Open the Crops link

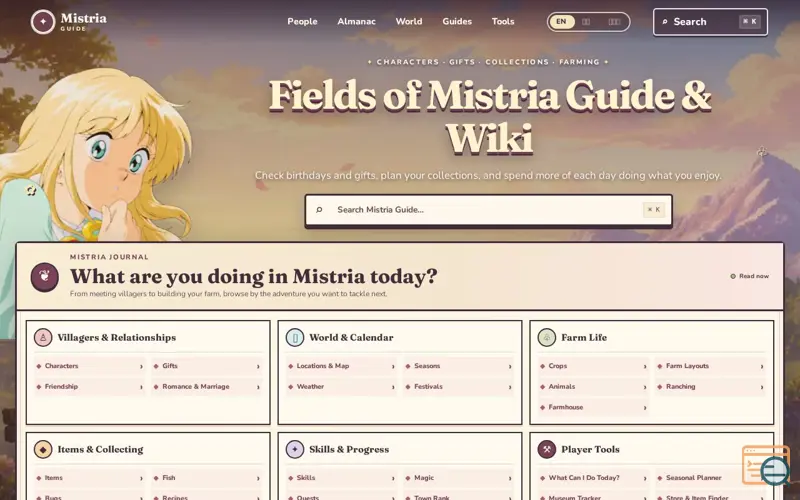(x=593, y=366)
